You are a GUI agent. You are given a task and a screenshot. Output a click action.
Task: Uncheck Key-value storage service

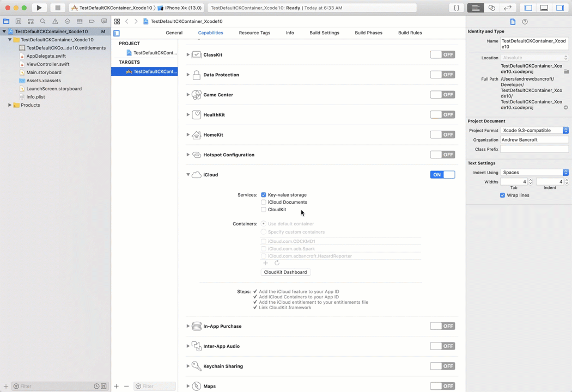(263, 195)
